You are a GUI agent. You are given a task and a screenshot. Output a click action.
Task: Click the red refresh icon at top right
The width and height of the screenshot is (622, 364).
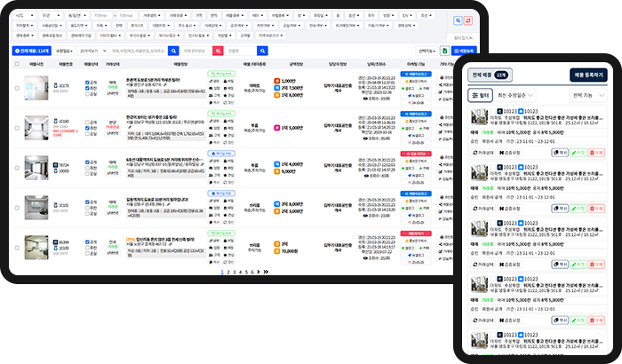(x=468, y=20)
